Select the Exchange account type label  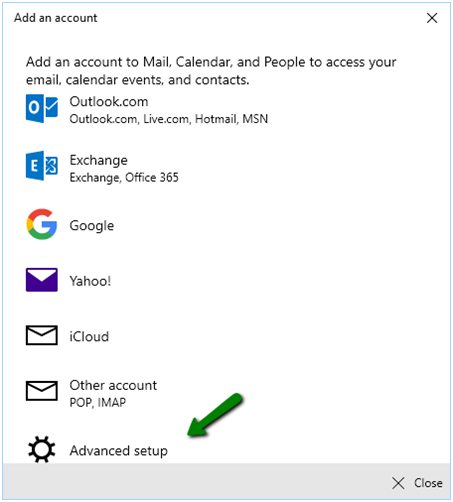coord(98,161)
